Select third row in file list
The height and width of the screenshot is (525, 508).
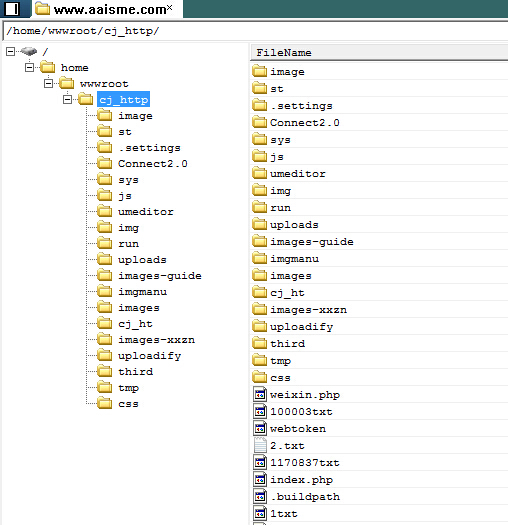pyautogui.click(x=379, y=344)
